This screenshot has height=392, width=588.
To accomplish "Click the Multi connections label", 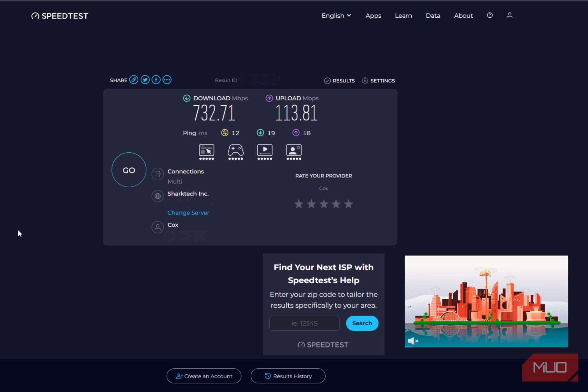I will click(x=175, y=181).
